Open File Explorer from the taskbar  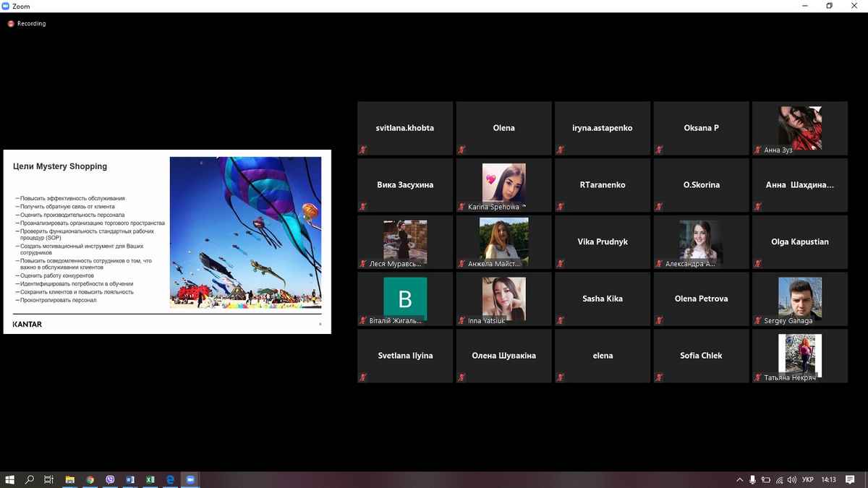pyautogui.click(x=70, y=479)
